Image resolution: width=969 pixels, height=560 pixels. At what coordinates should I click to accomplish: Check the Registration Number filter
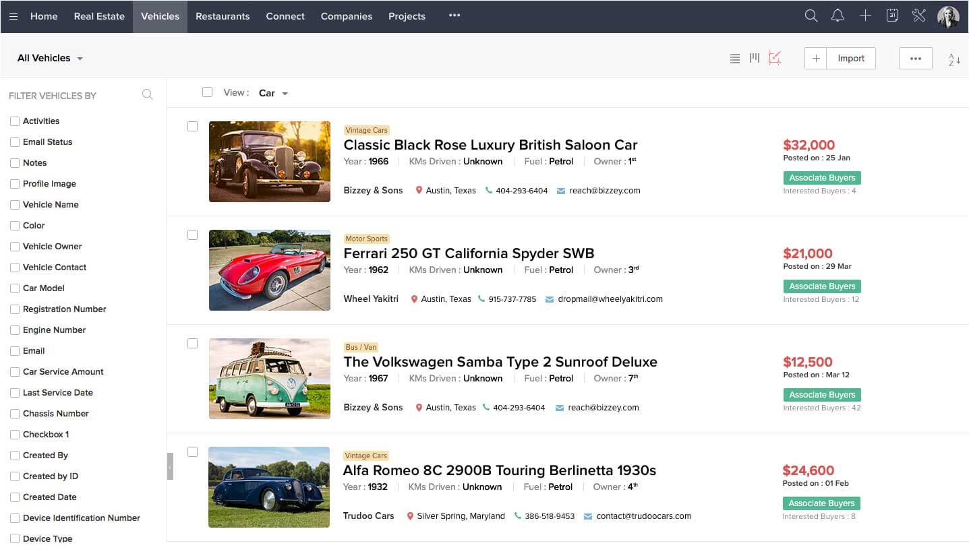[15, 309]
